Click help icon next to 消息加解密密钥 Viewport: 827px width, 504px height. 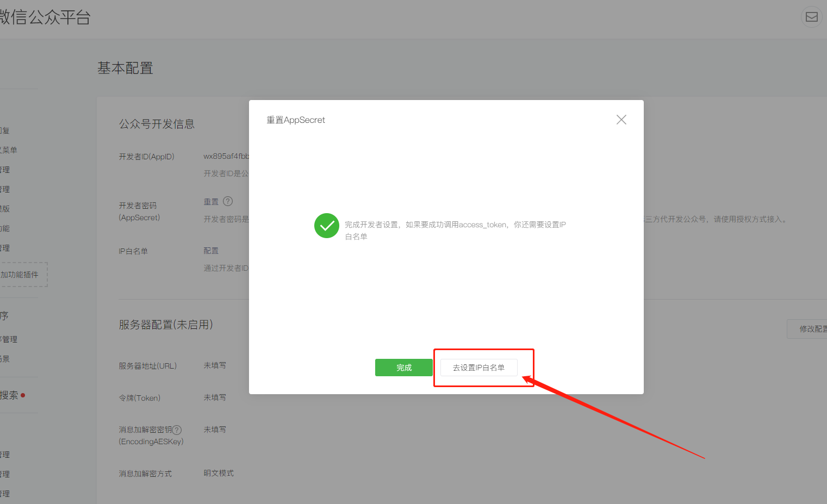point(177,430)
